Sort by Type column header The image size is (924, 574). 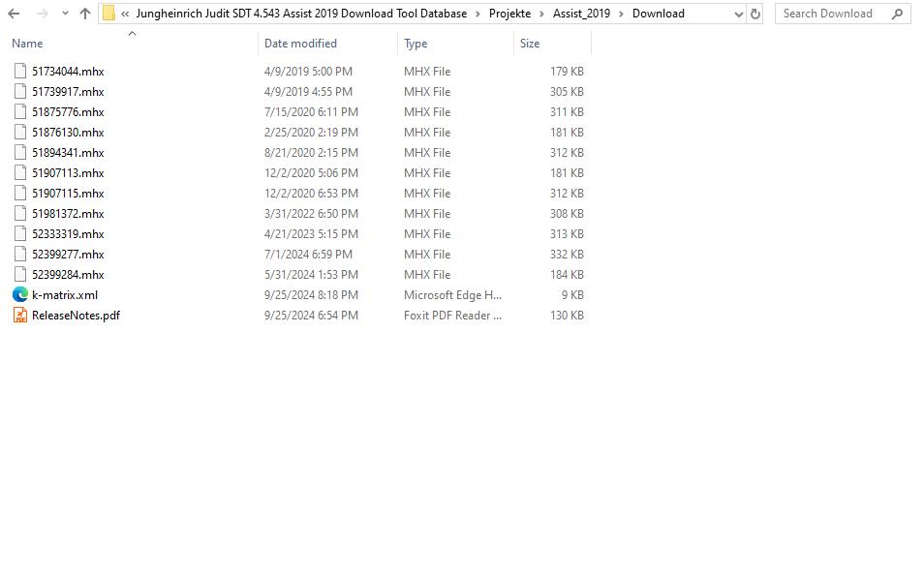pyautogui.click(x=416, y=43)
